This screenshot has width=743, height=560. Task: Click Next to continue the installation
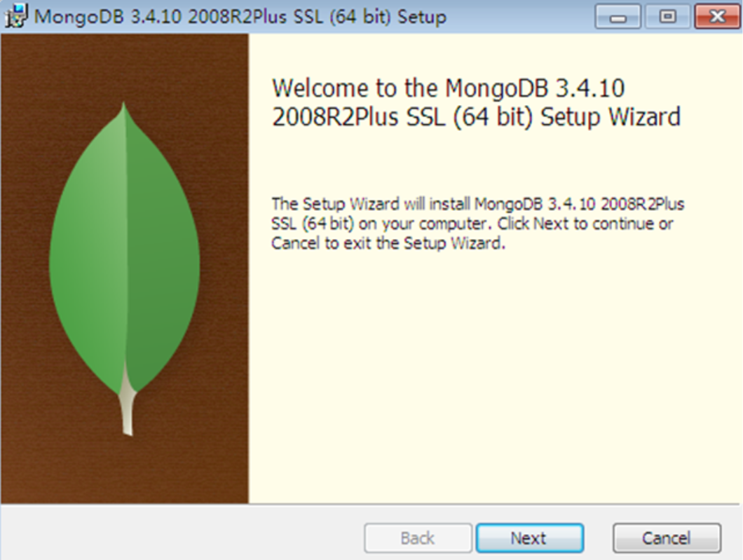click(529, 538)
